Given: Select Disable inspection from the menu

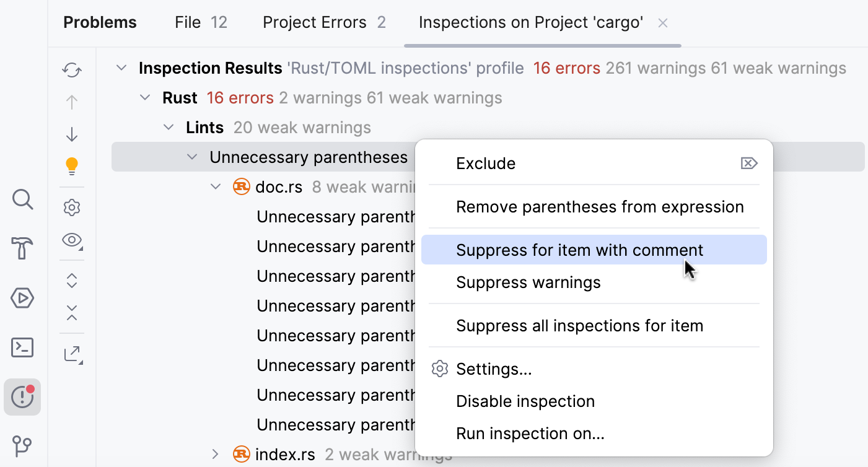Looking at the screenshot, I should tap(525, 401).
